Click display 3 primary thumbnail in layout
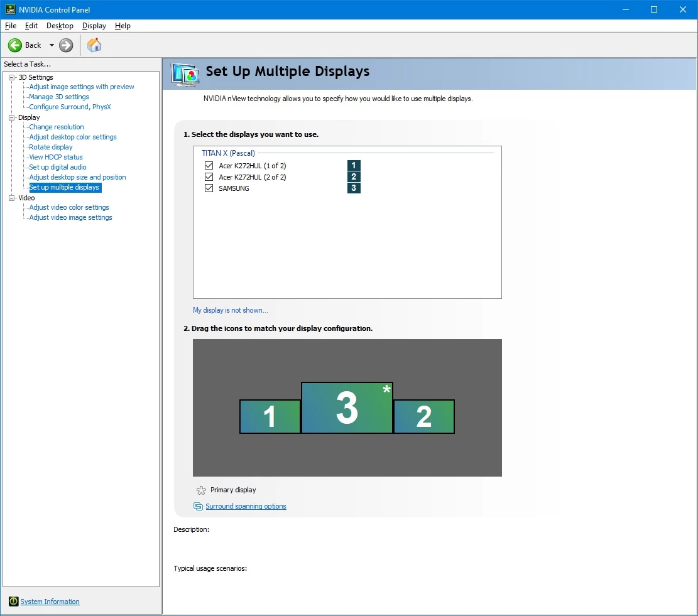Viewport: 698px width, 616px height. tap(347, 408)
